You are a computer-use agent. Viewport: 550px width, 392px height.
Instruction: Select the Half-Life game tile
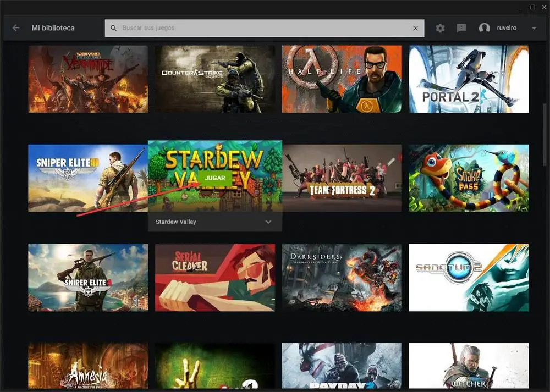coord(342,79)
